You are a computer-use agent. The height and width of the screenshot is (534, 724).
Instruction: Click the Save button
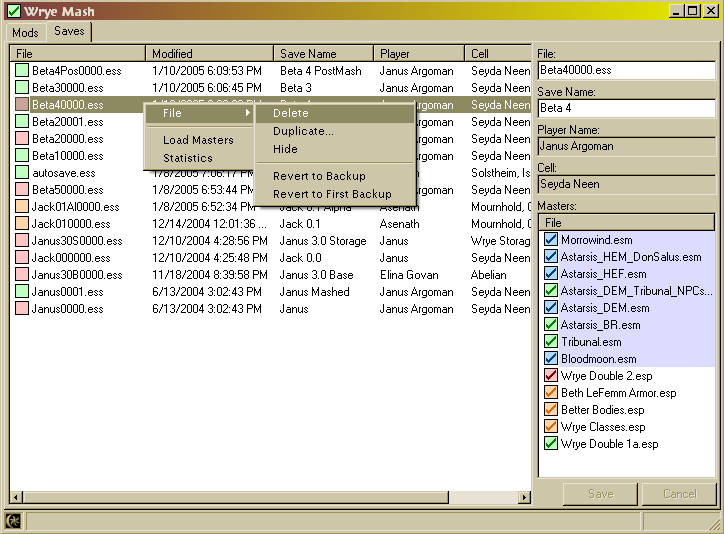pyautogui.click(x=600, y=494)
